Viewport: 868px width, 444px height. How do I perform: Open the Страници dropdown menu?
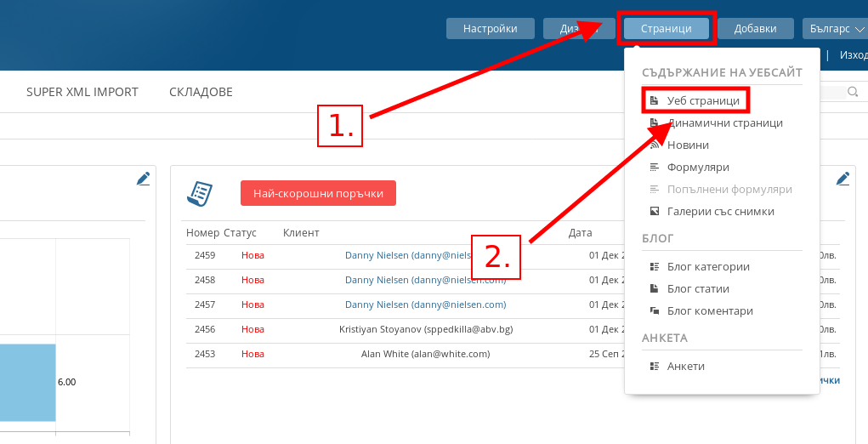(x=667, y=29)
